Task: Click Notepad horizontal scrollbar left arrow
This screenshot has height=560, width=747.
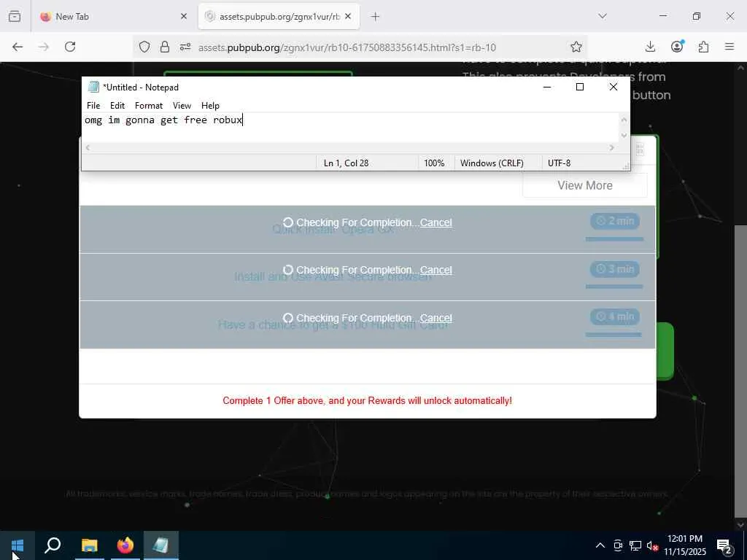Action: click(x=88, y=147)
